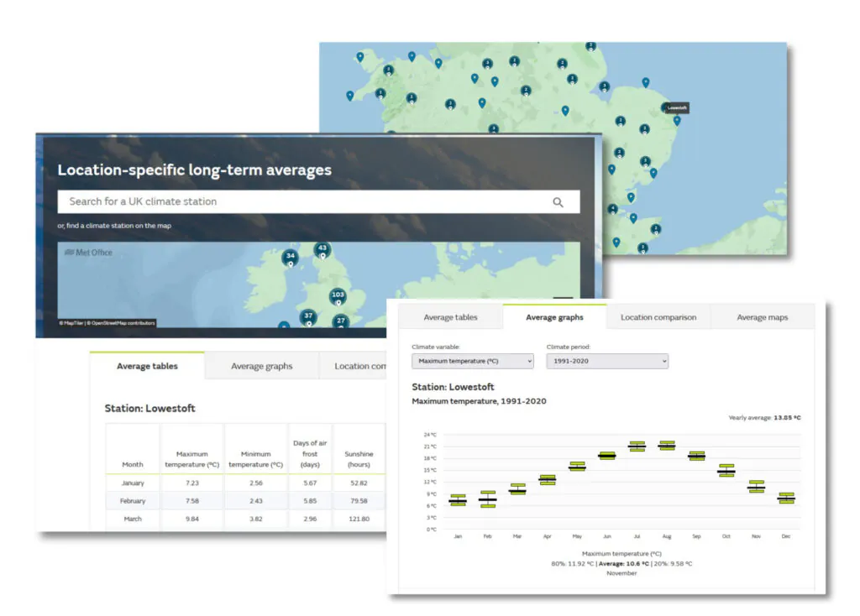This screenshot has width=860, height=616.
Task: Click the map cluster marker labeled 27
Action: 341,321
